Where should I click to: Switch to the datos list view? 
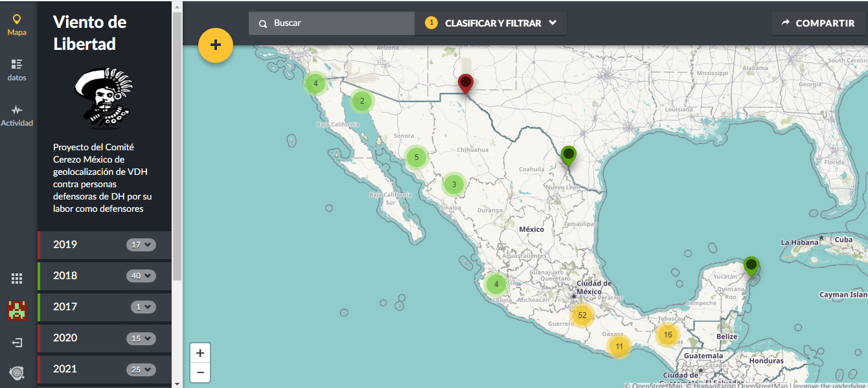[17, 70]
